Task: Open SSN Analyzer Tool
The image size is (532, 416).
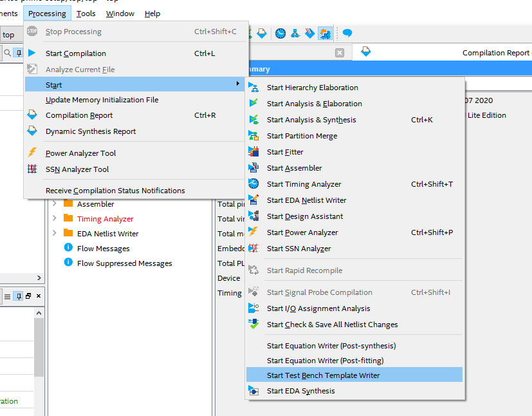Action: pos(135,169)
